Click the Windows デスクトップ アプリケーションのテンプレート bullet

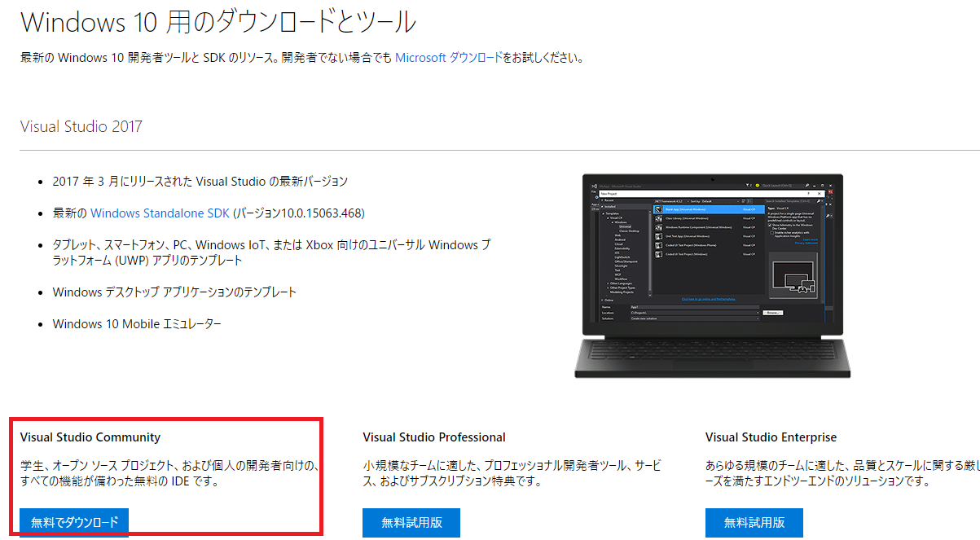coord(174,292)
